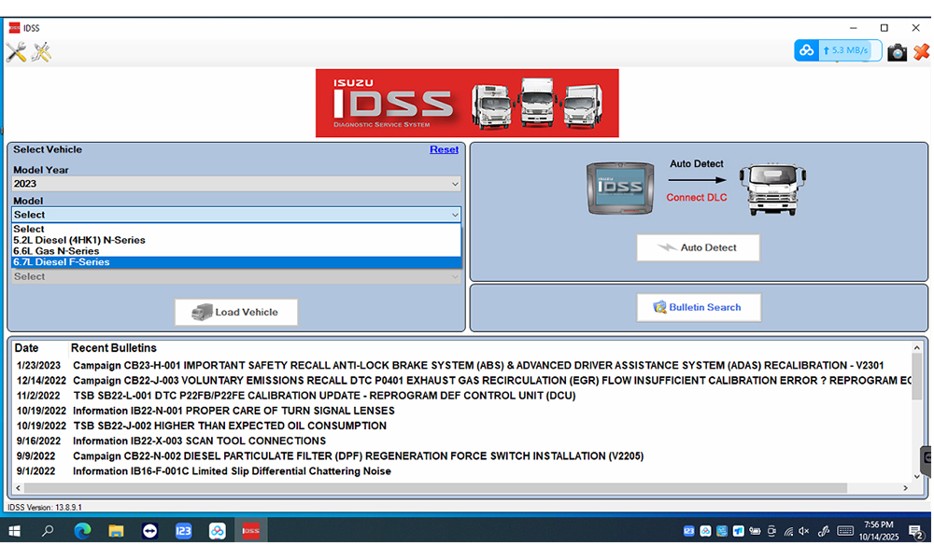
Task: Click the Reset link
Action: click(444, 149)
